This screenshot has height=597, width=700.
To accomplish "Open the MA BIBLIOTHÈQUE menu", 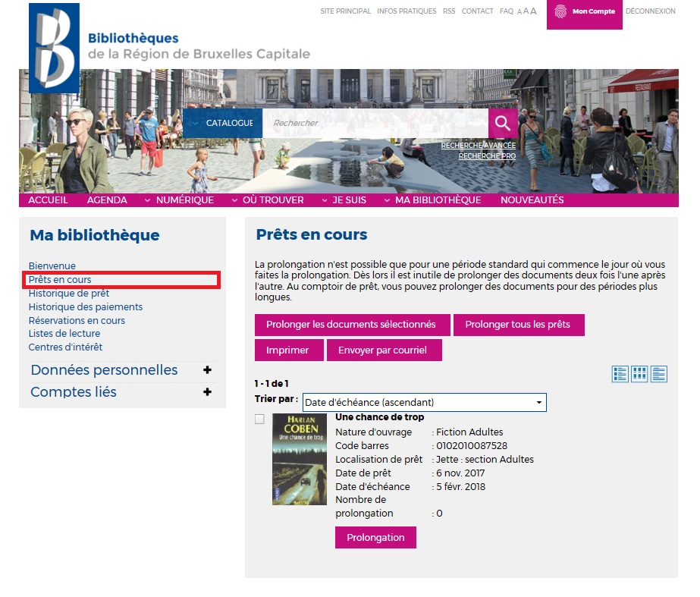I will (432, 200).
